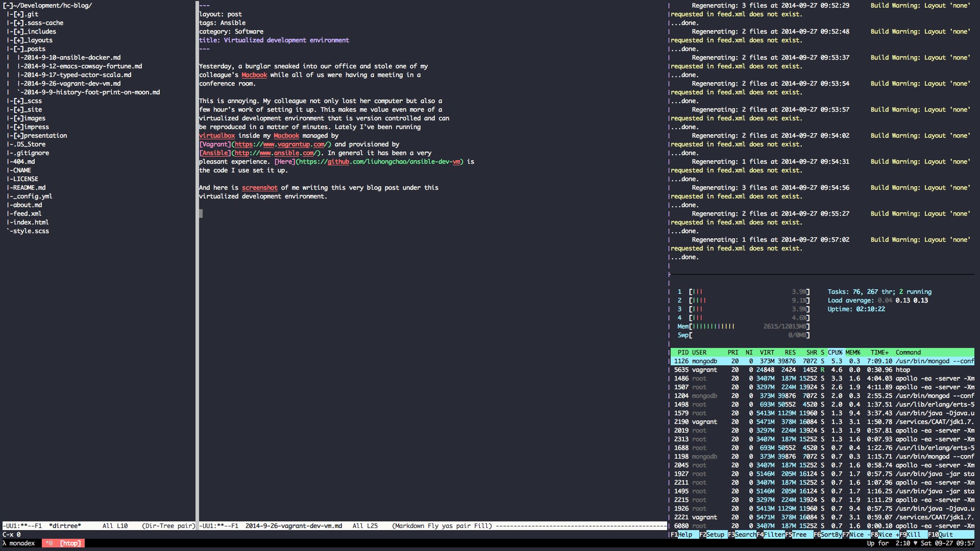Expand the _site folder

pos(18,110)
